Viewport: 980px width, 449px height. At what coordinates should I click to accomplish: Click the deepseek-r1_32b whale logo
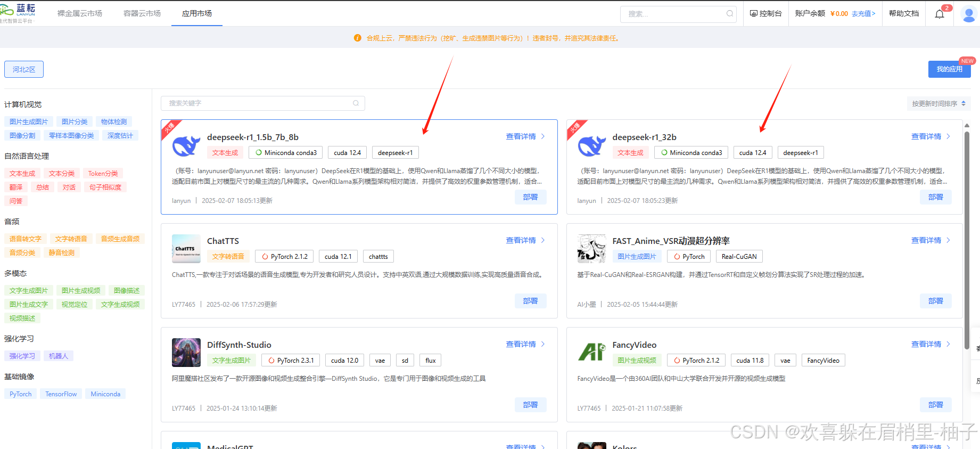pyautogui.click(x=592, y=145)
